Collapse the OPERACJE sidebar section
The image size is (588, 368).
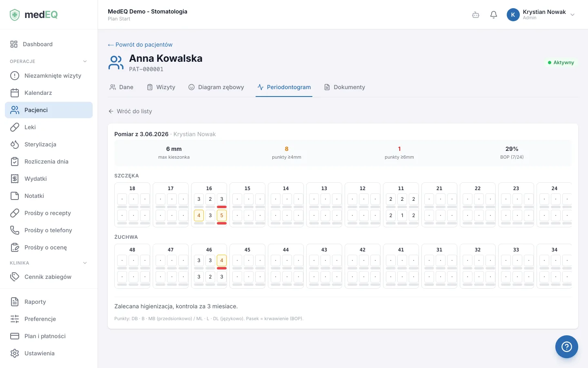[x=85, y=61]
